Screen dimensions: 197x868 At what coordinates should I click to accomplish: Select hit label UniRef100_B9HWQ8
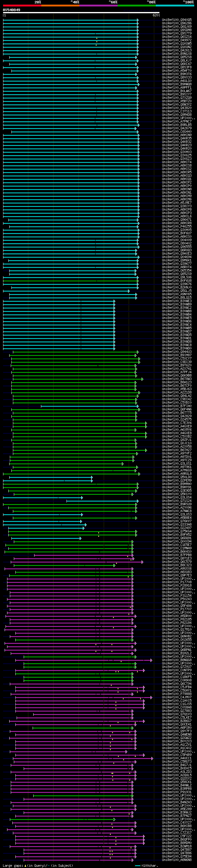click(177, 84)
